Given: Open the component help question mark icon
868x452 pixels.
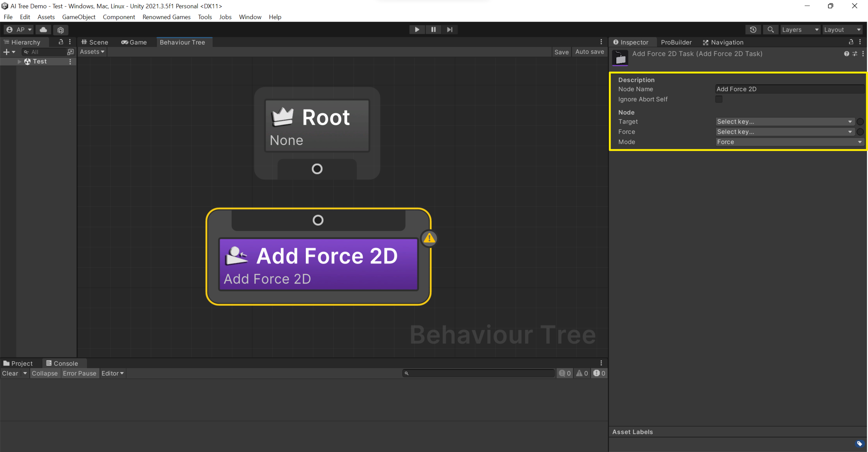Looking at the screenshot, I should pyautogui.click(x=846, y=54).
